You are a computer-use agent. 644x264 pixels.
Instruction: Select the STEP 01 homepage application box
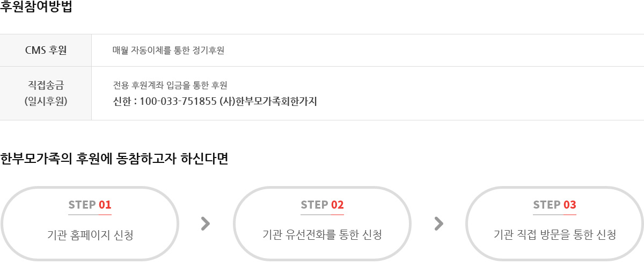coord(90,224)
